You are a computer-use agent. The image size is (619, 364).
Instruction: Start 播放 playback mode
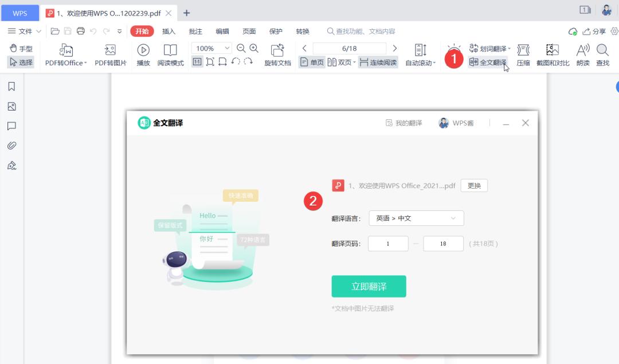(x=143, y=54)
